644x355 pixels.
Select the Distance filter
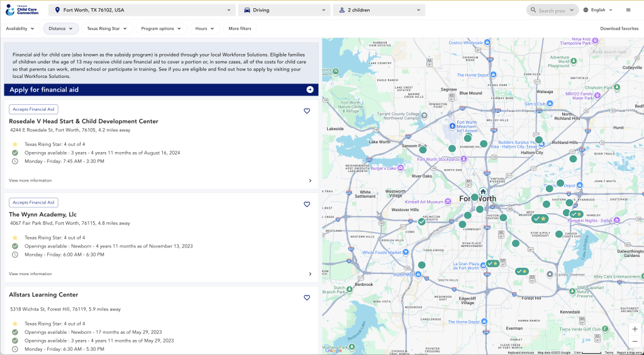click(60, 28)
